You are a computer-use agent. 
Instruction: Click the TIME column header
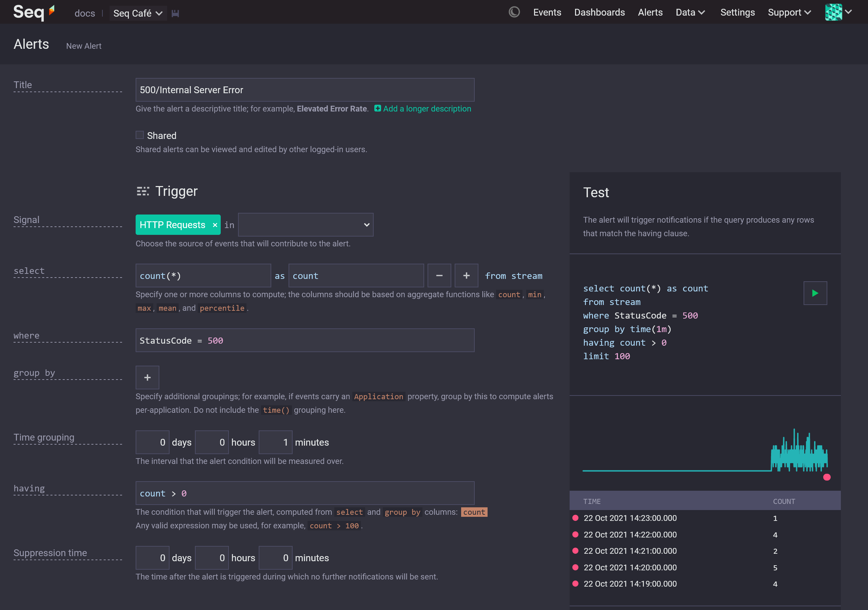[592, 501]
